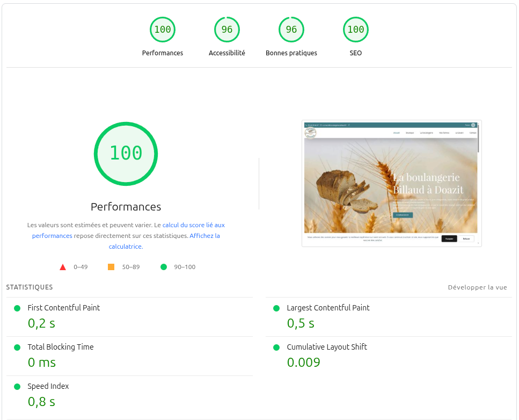
Task: Click green circle in the 90–100 legend
Action: pos(164,266)
